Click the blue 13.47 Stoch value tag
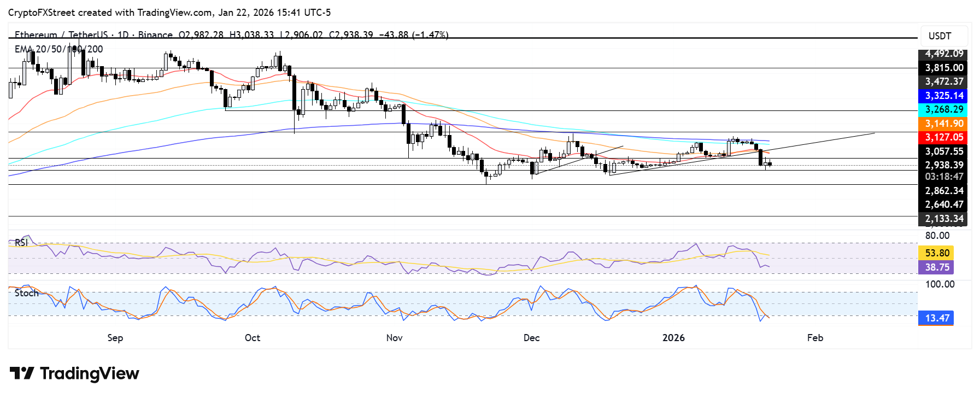 (936, 318)
